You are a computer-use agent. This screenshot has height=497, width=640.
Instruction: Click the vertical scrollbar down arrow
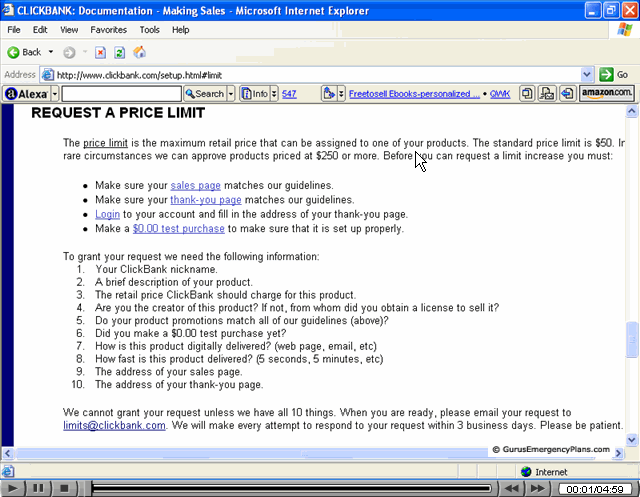point(631,439)
